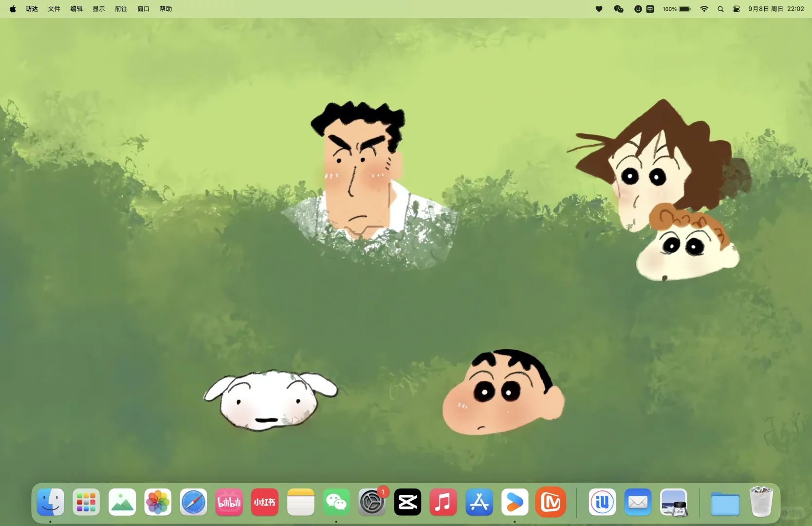Show battery status at 100%
Image resolution: width=812 pixels, height=526 pixels.
[677, 9]
